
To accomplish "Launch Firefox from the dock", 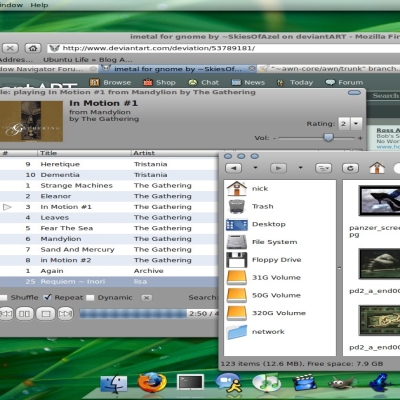I will [x=152, y=383].
